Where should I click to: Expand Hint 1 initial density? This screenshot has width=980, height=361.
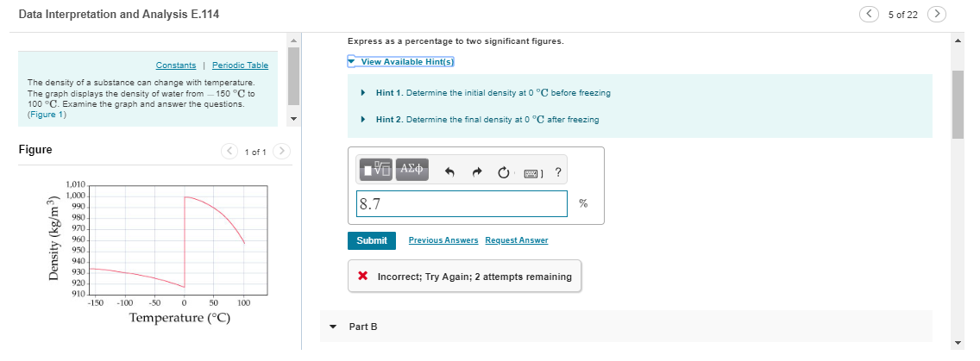click(493, 92)
